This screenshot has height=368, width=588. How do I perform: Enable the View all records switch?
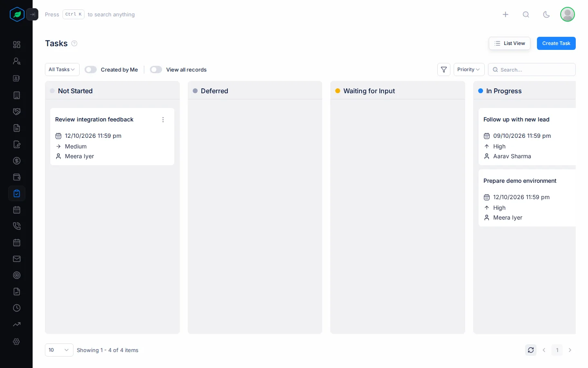tap(156, 70)
